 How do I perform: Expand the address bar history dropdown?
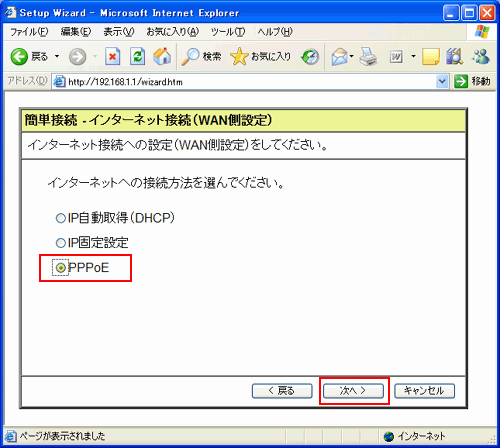(x=442, y=81)
